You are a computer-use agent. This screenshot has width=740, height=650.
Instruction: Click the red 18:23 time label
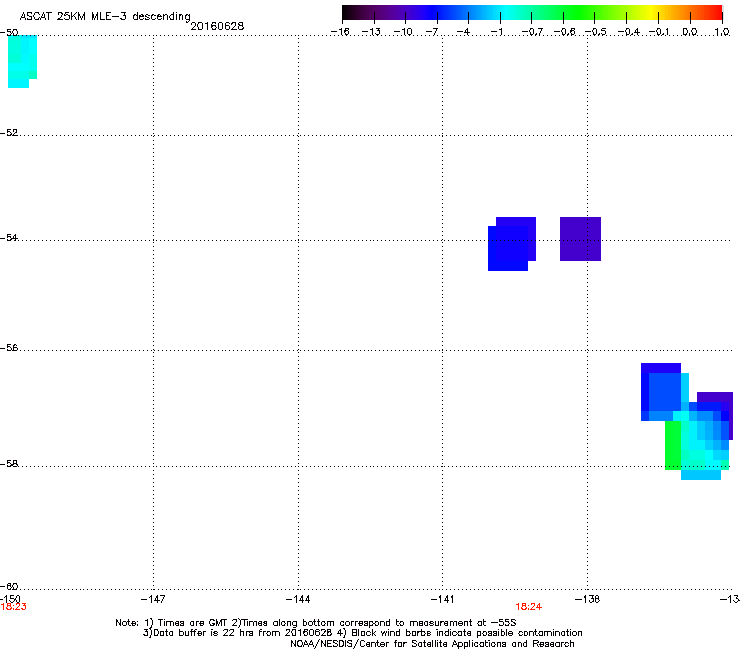tap(14, 607)
